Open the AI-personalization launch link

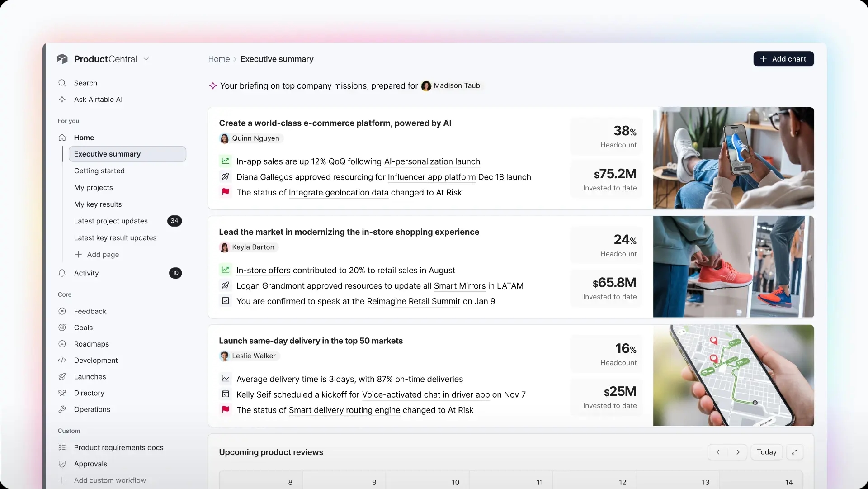point(432,161)
